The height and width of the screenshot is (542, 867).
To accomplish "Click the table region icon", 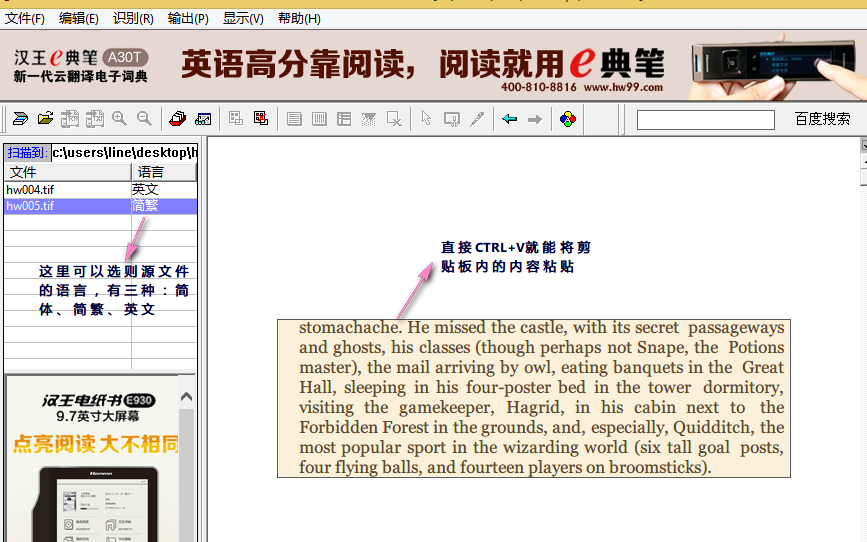I will (344, 119).
